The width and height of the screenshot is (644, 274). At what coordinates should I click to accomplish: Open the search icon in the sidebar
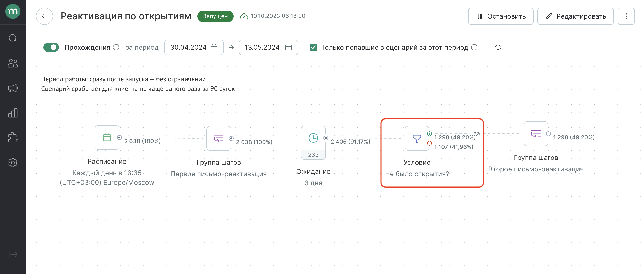point(13,38)
